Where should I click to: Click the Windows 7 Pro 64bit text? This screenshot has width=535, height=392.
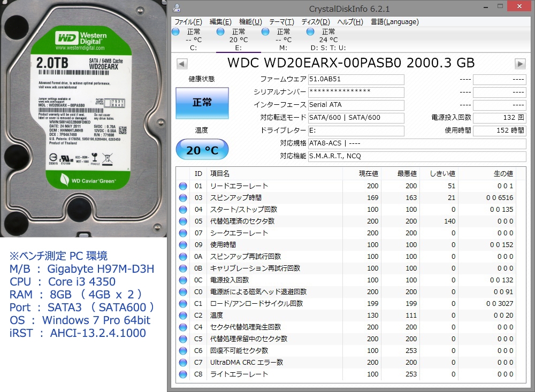pyautogui.click(x=96, y=320)
